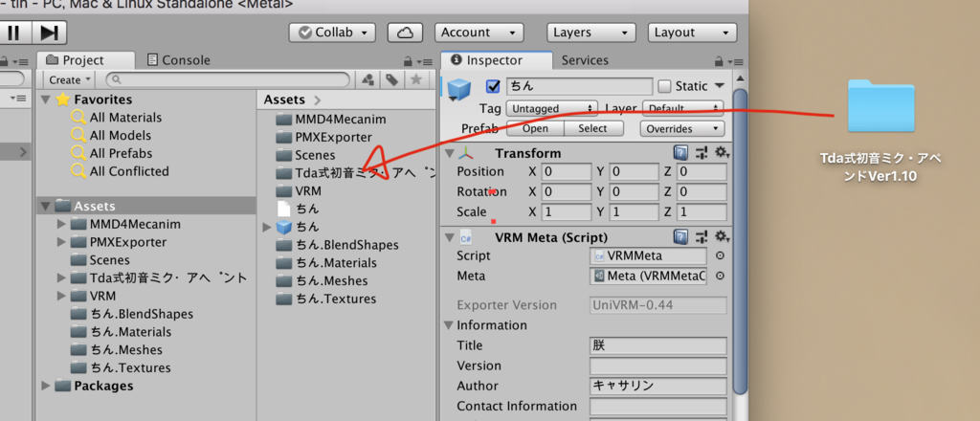Toggle the Inspector panel lock icon
980x421 pixels.
point(719,62)
